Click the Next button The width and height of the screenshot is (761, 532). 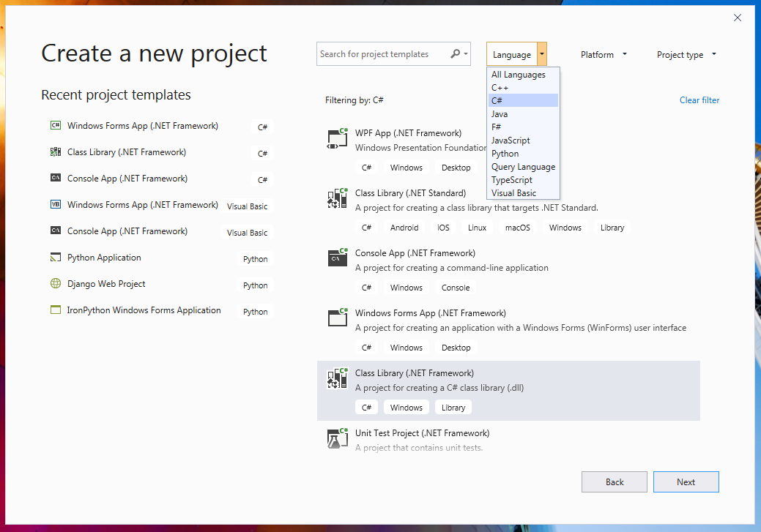[686, 482]
